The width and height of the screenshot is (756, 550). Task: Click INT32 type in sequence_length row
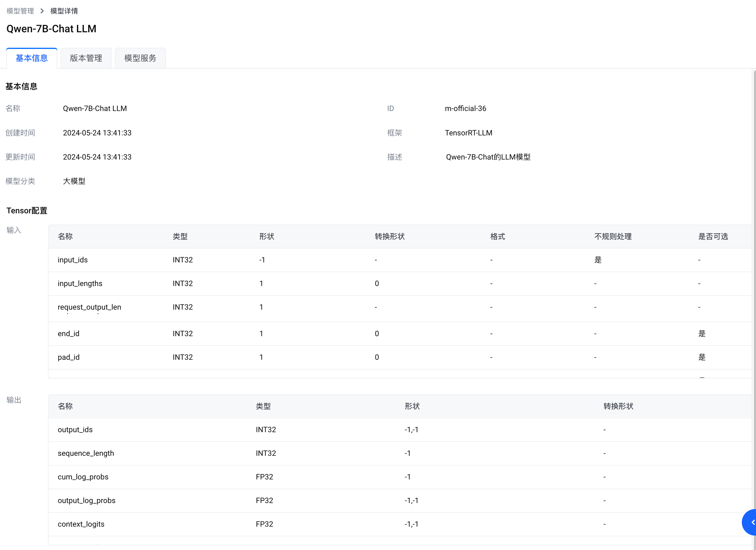[266, 453]
